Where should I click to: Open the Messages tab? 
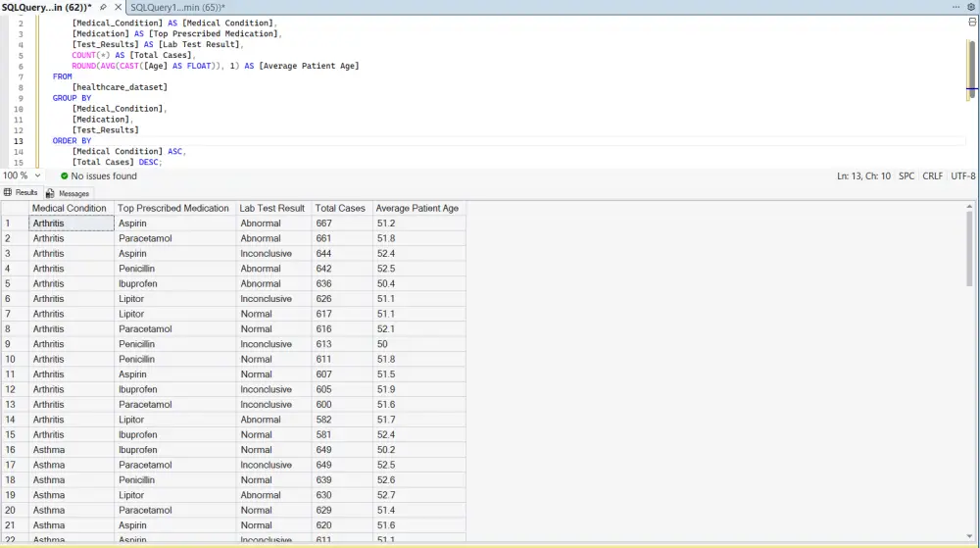pyautogui.click(x=69, y=194)
